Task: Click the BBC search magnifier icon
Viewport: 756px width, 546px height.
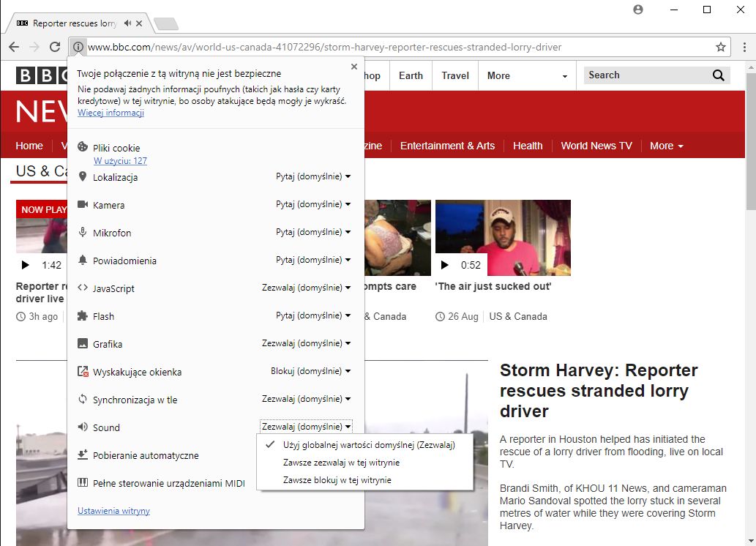Action: point(718,75)
